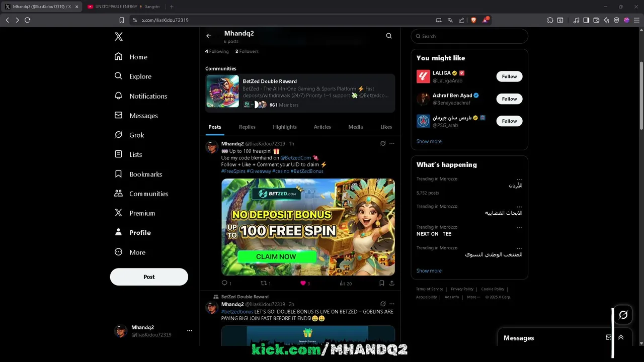
Task: Show more in You might like
Action: [x=429, y=142]
